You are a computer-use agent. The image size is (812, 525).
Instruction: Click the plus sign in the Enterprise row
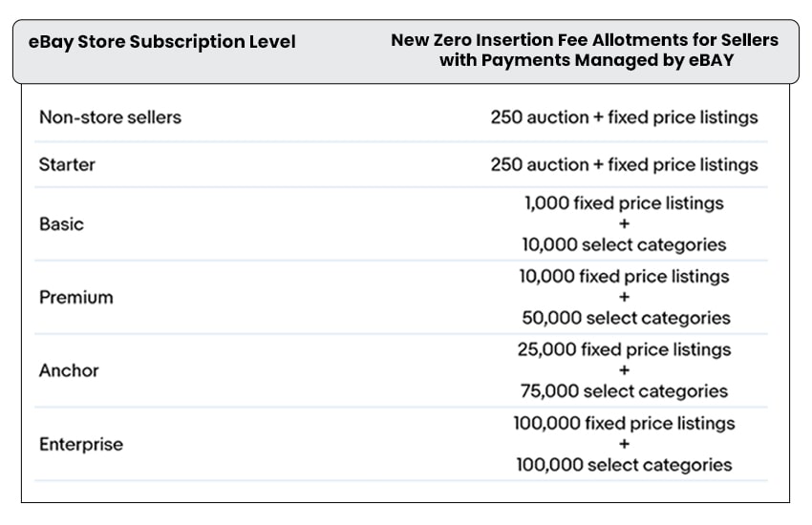tap(624, 444)
